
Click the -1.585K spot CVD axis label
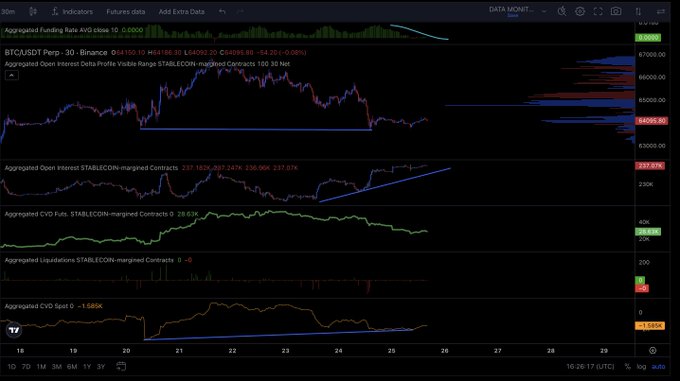[650, 326]
